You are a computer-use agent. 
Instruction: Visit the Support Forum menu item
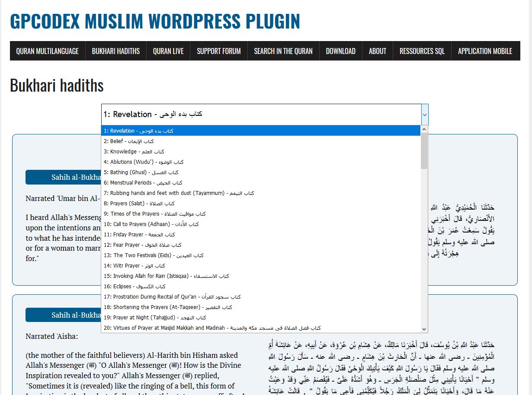point(219,51)
